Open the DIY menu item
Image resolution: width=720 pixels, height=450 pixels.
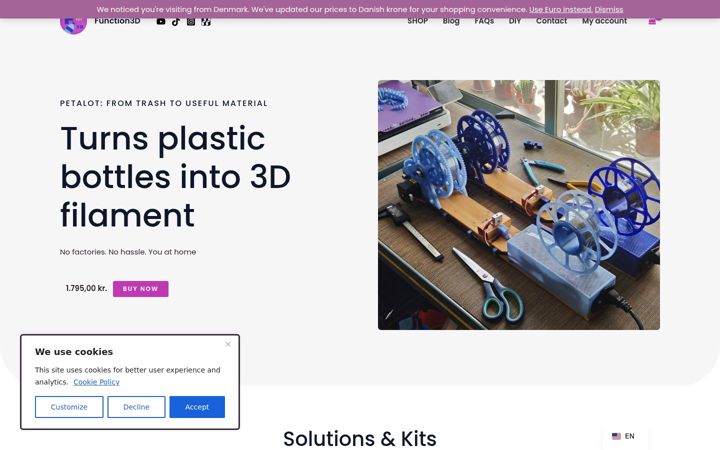[x=515, y=21]
